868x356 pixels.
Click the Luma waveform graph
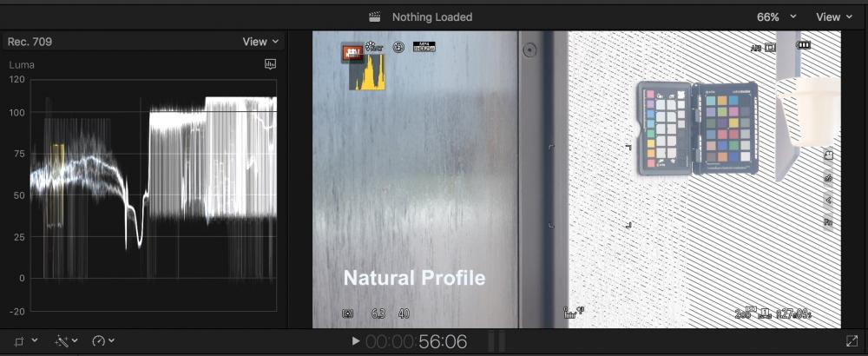pyautogui.click(x=153, y=195)
